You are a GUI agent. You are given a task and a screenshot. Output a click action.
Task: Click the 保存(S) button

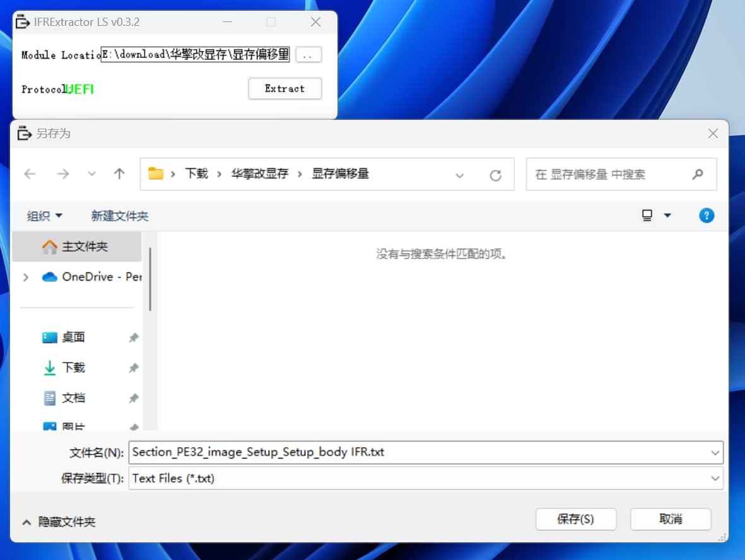pyautogui.click(x=575, y=519)
